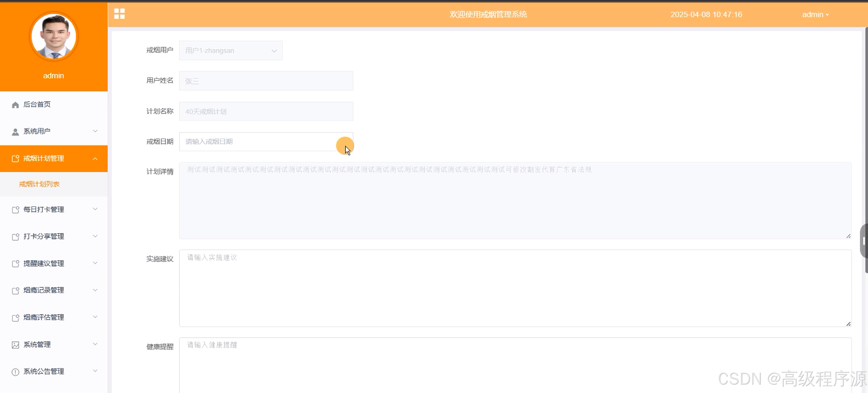This screenshot has height=393, width=868.
Task: Click the icon next to 每日打卡管理
Action: coord(15,210)
